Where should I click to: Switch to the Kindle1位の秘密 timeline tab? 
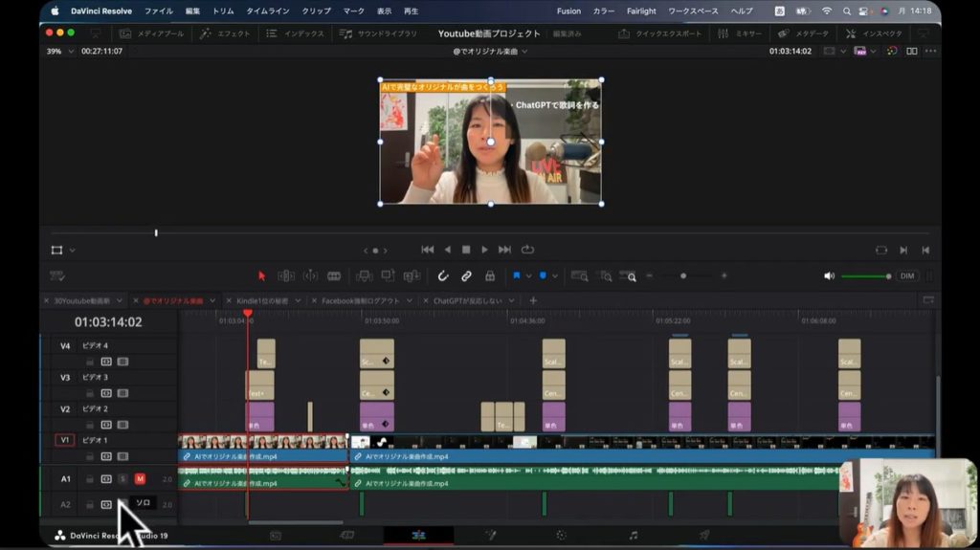point(261,300)
